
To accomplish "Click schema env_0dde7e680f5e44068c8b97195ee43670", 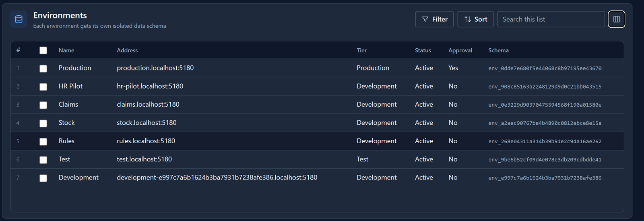I will click(x=545, y=68).
